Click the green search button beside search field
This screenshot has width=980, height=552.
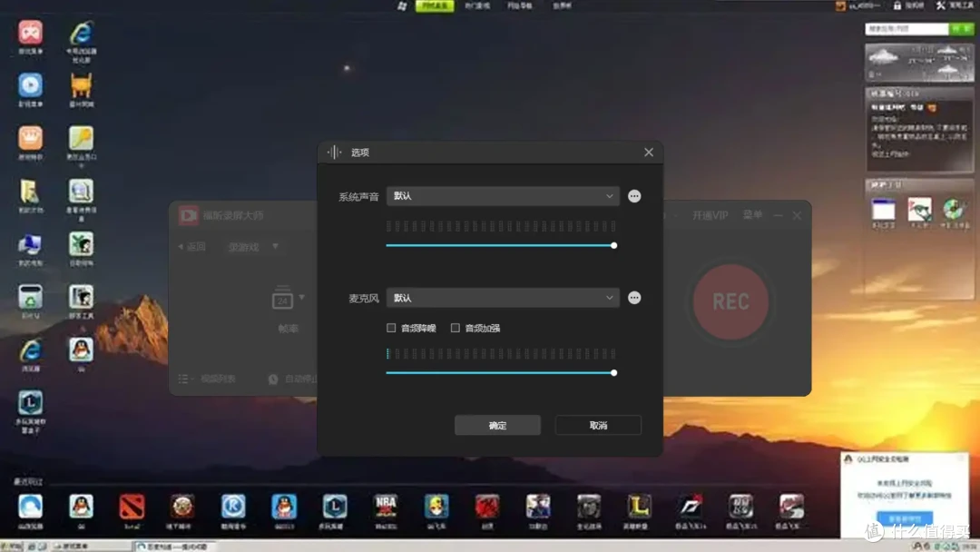click(x=961, y=29)
